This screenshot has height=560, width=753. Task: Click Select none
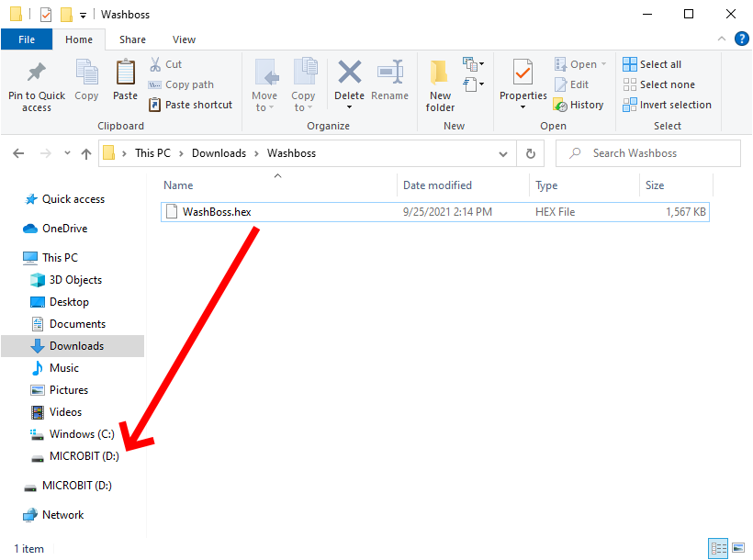[x=659, y=84]
